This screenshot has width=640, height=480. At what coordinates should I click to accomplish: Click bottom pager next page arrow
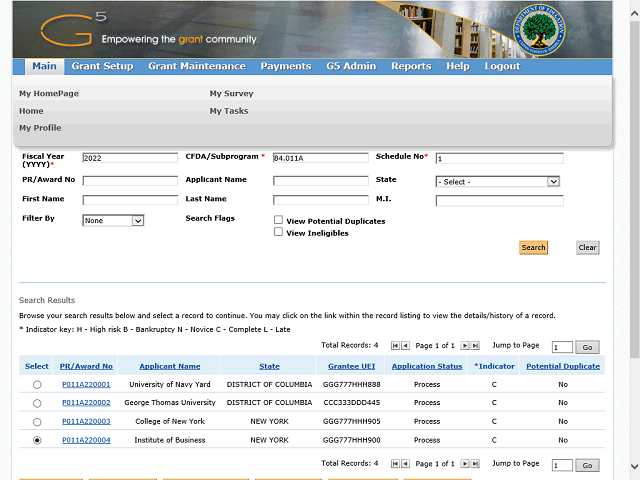[x=464, y=464]
